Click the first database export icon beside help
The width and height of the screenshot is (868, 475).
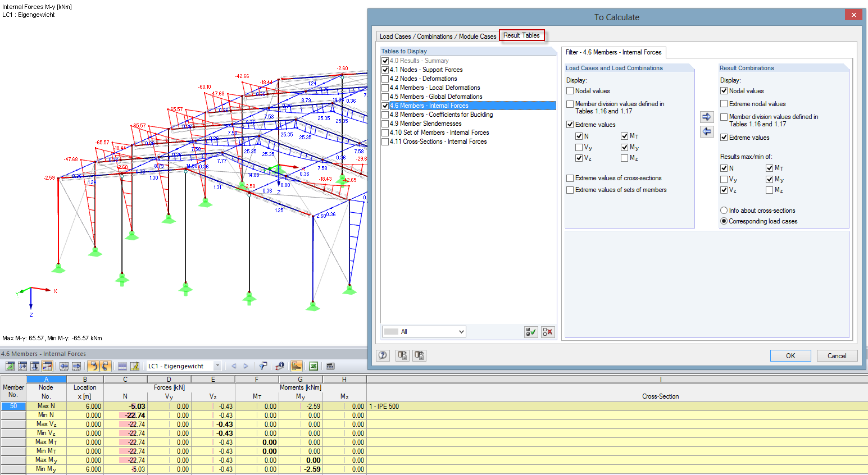402,355
